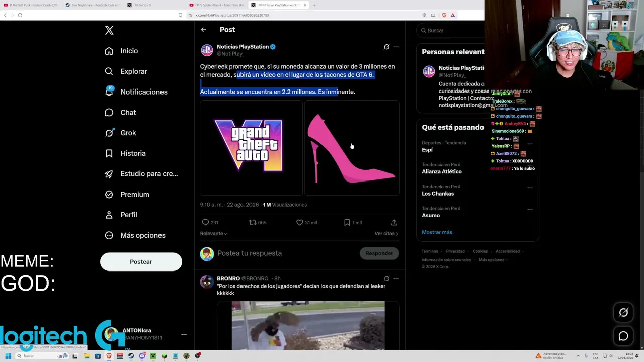This screenshot has width=644, height=362.
Task: Reload the page in the browser
Action: point(20,15)
